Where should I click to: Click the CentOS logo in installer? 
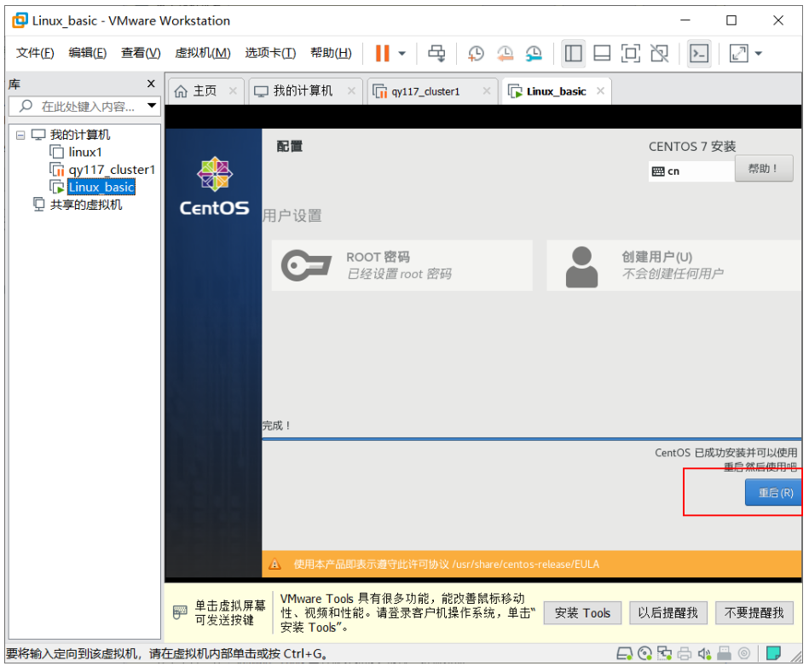215,186
